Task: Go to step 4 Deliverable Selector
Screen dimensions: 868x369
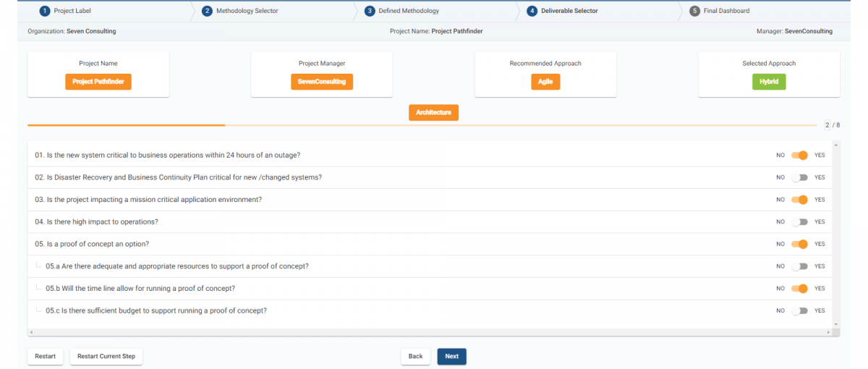Action: click(x=563, y=11)
